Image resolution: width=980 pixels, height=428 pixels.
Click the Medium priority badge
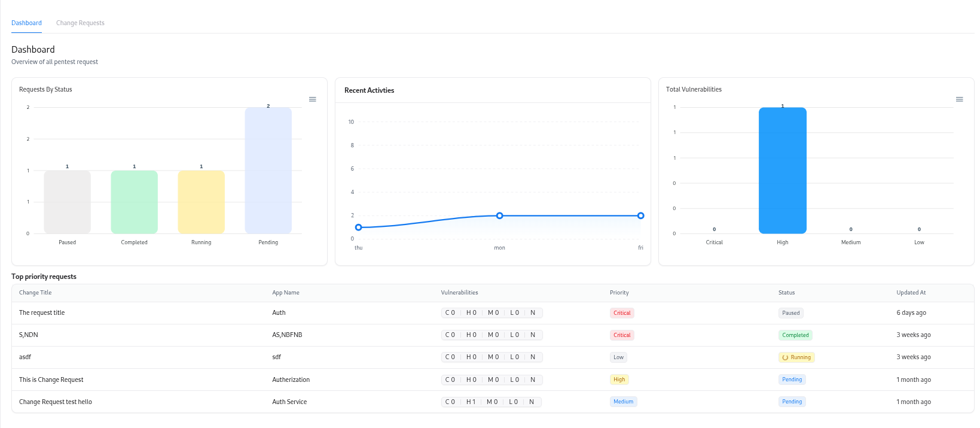(x=623, y=402)
